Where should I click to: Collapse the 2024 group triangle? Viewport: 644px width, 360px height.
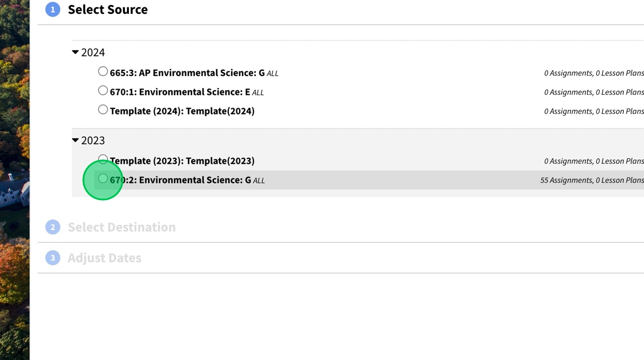click(x=75, y=52)
